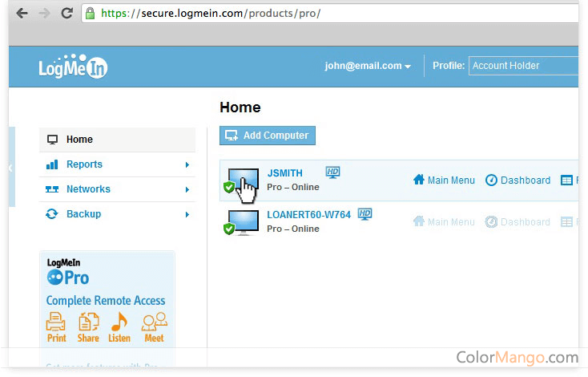The height and width of the screenshot is (377, 588).
Task: Click the Listen music note icon
Action: [x=119, y=322]
